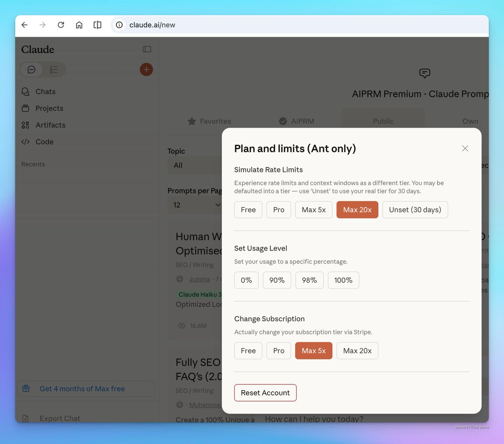Open the browser home icon
504x444 pixels.
coord(79,25)
